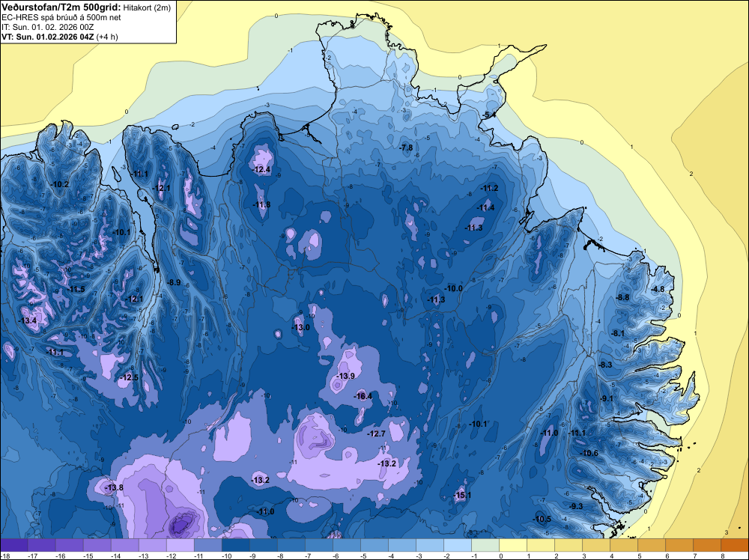Select the dark blue legend swatch between -10 and -9
Screen dimensions: 749x560
(x=236, y=545)
